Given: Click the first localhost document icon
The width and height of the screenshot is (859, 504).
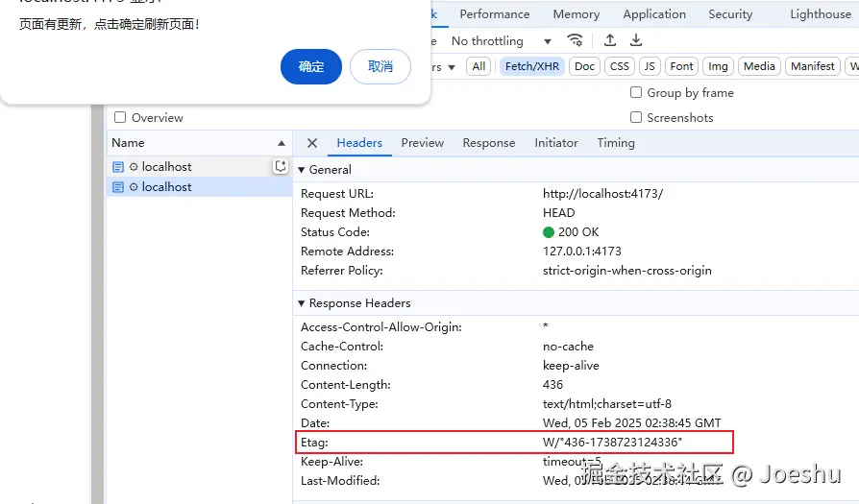Looking at the screenshot, I should pos(118,167).
